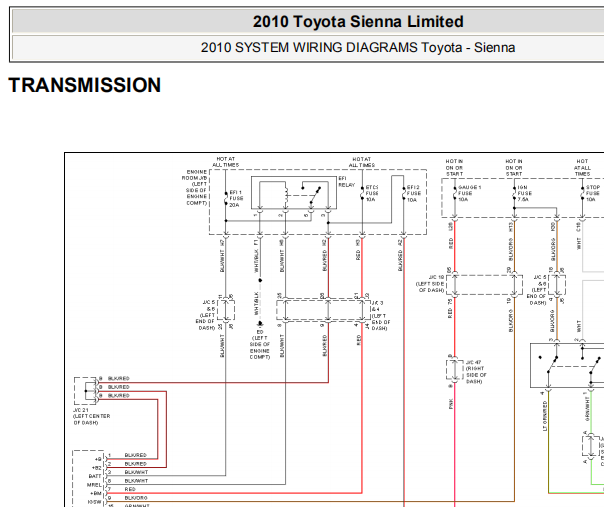Click the HOT AT ALL TIMES label above ETCS fuse

(x=362, y=162)
